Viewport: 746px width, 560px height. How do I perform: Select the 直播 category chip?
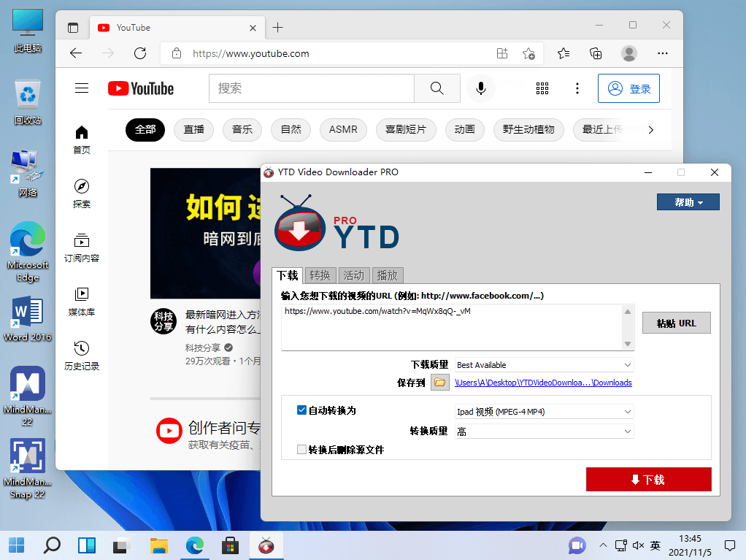click(193, 130)
